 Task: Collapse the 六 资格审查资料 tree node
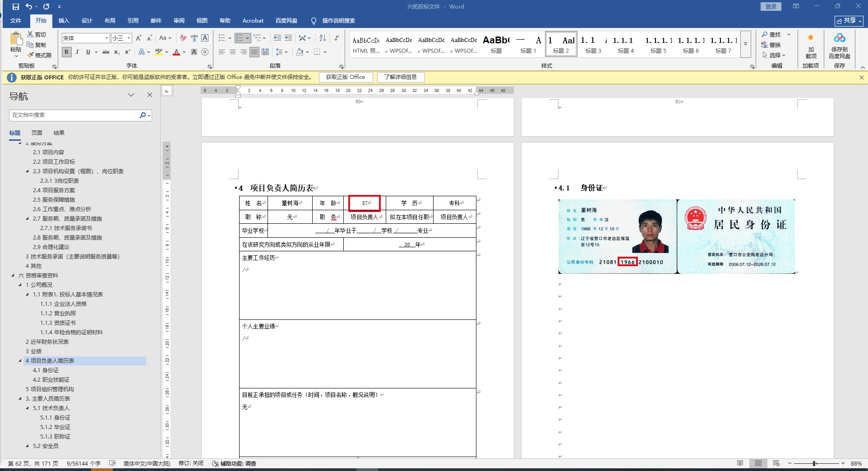point(13,275)
